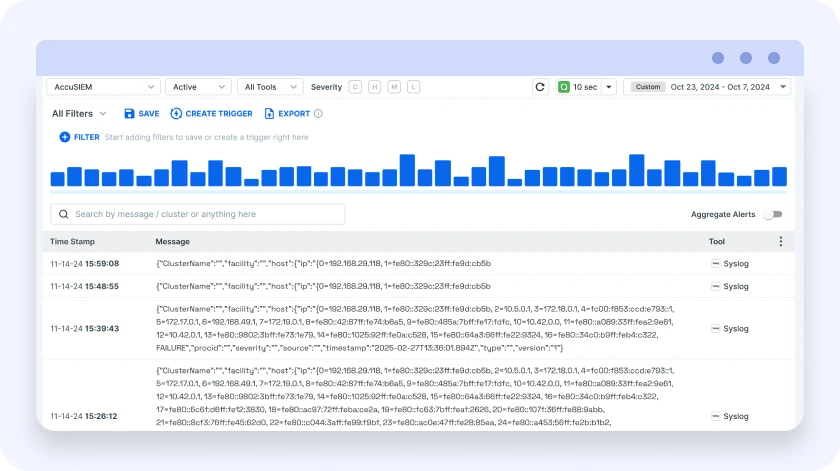Click Syslog icon in the 15:48:55 row
The height and width of the screenshot is (471, 840).
[716, 286]
